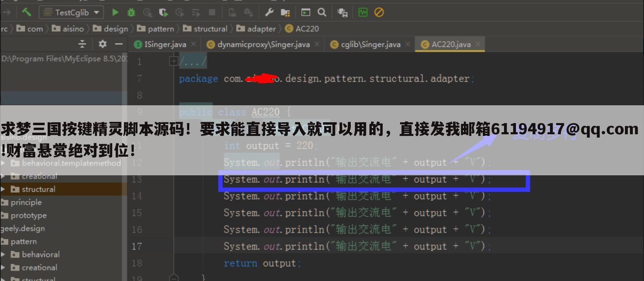Screen dimensions: 644x281
Task: Expand the folded /.../ comment on line 1
Action: click(174, 61)
